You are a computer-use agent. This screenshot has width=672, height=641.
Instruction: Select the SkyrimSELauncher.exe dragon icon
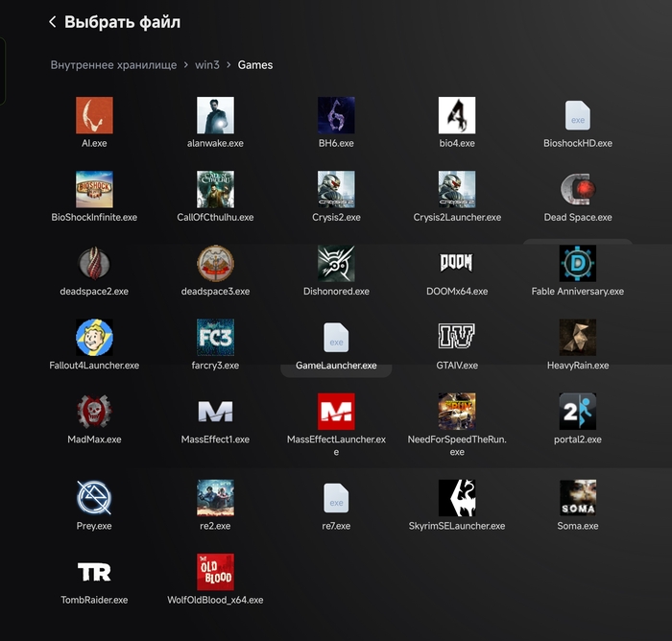457,498
